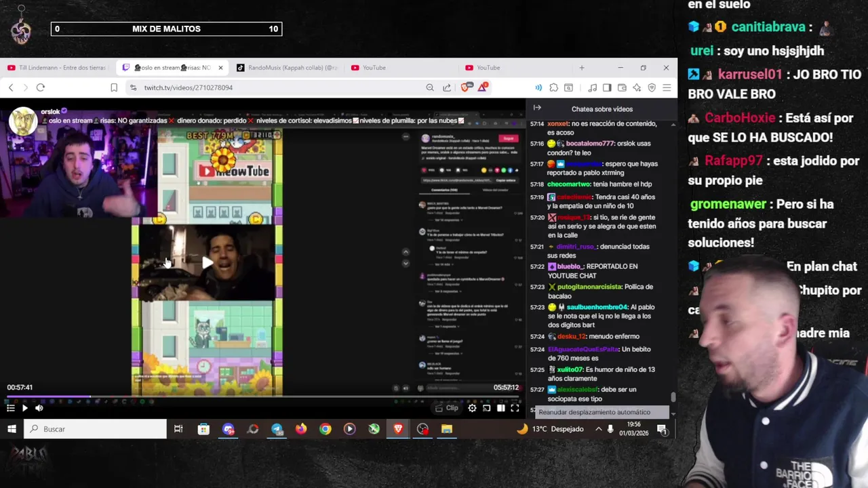Screen dimensions: 868x488
Task: Open Telegram from the taskbar
Action: [x=277, y=429]
